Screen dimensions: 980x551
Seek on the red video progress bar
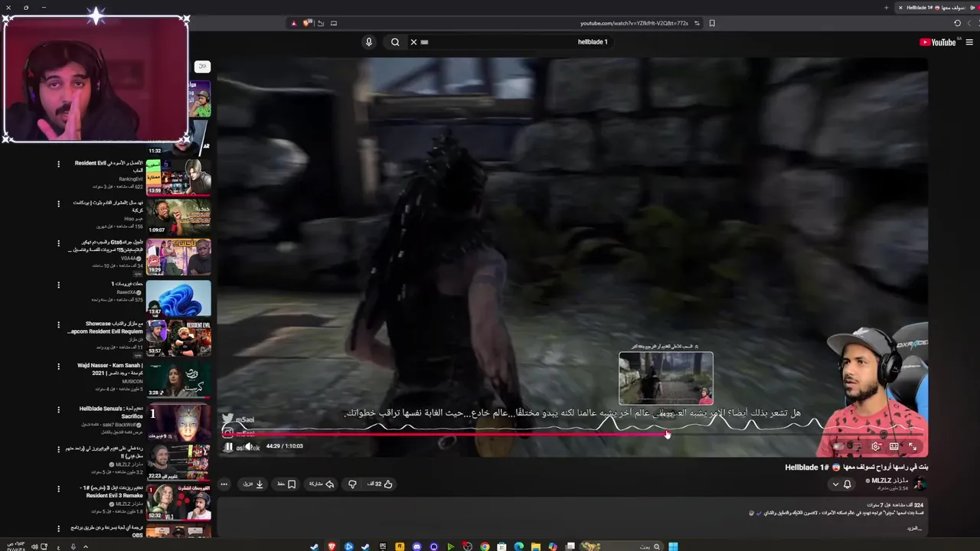click(574, 435)
